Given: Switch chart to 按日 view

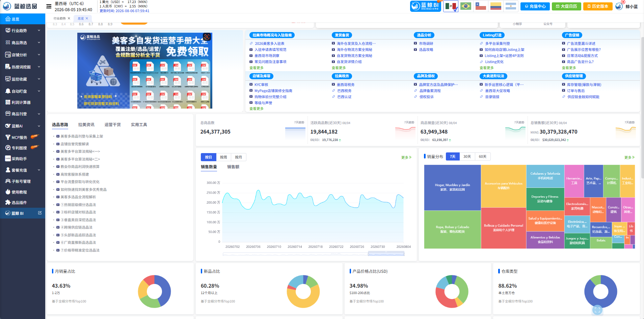Looking at the screenshot, I should click(208, 157).
